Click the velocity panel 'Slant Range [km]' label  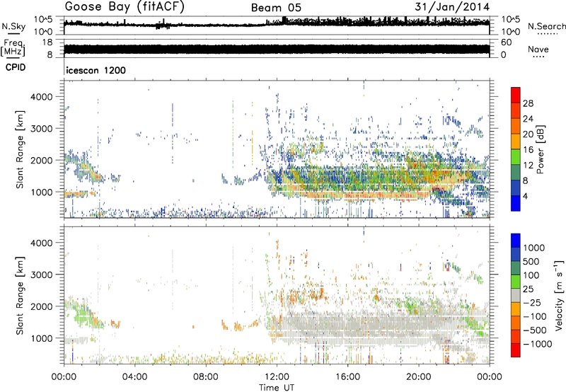(20, 296)
